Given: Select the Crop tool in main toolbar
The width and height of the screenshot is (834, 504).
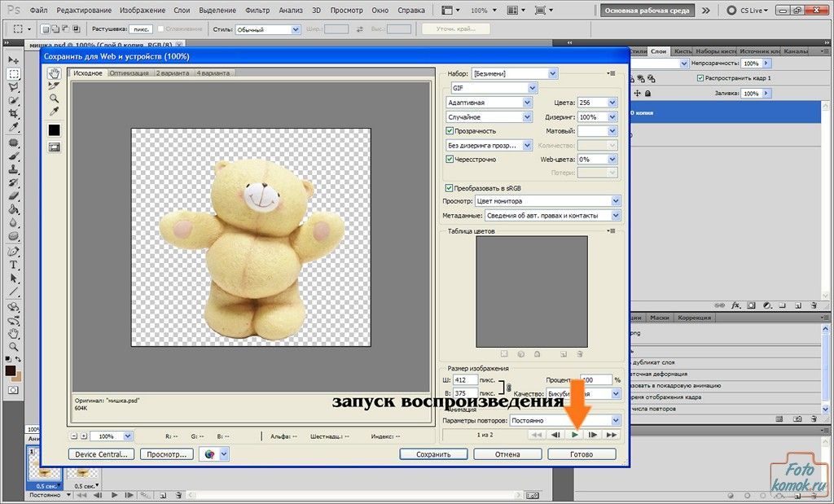Looking at the screenshot, I should 14,114.
